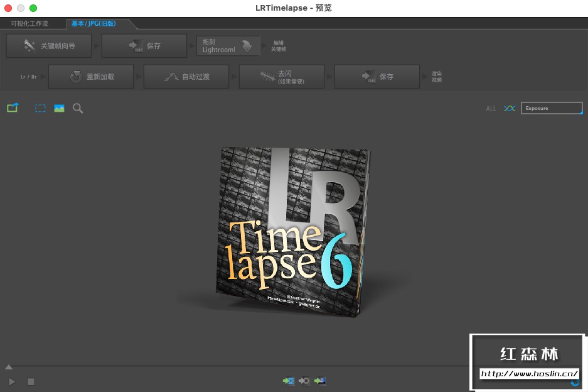Viewport: 588px width, 392px height.
Task: Click the green export preview icon
Action: pos(13,108)
